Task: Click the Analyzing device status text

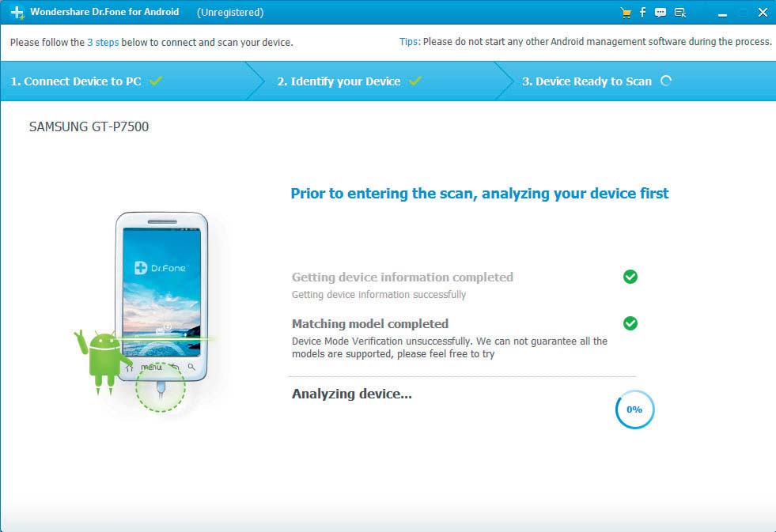Action: [351, 394]
